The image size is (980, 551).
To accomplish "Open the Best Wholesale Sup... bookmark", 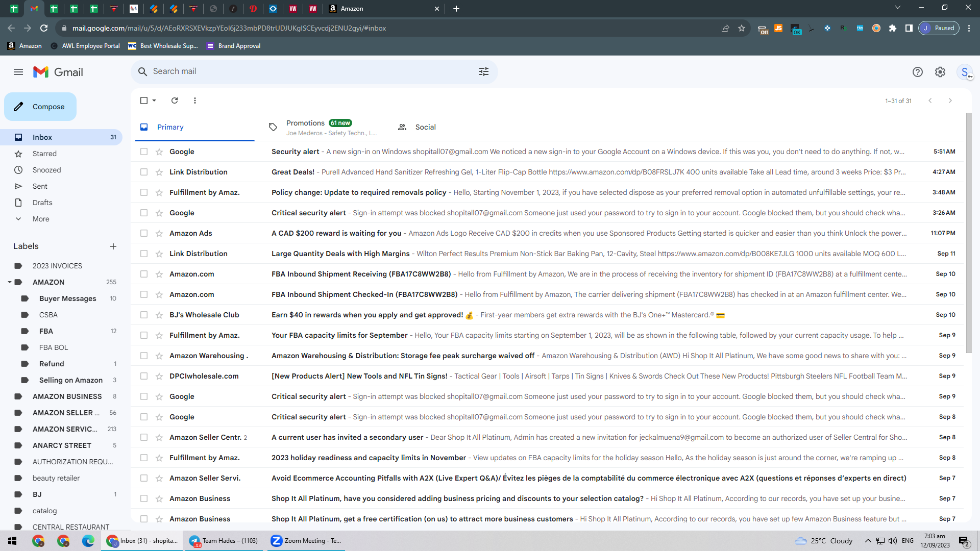I will point(163,46).
